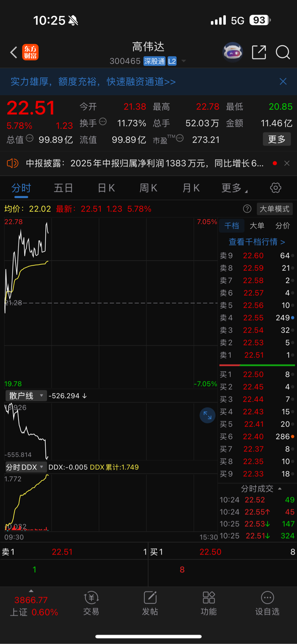Open the 更多 chart period dropdown
The height and width of the screenshot is (644, 297).
[234, 188]
